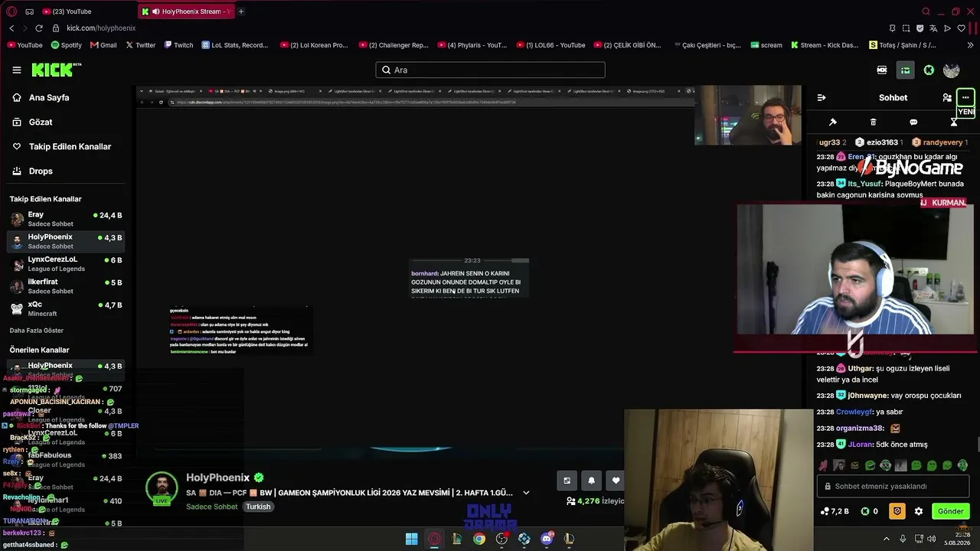Open the Spotify bookmark
Image resolution: width=980 pixels, height=551 pixels.
click(x=65, y=45)
